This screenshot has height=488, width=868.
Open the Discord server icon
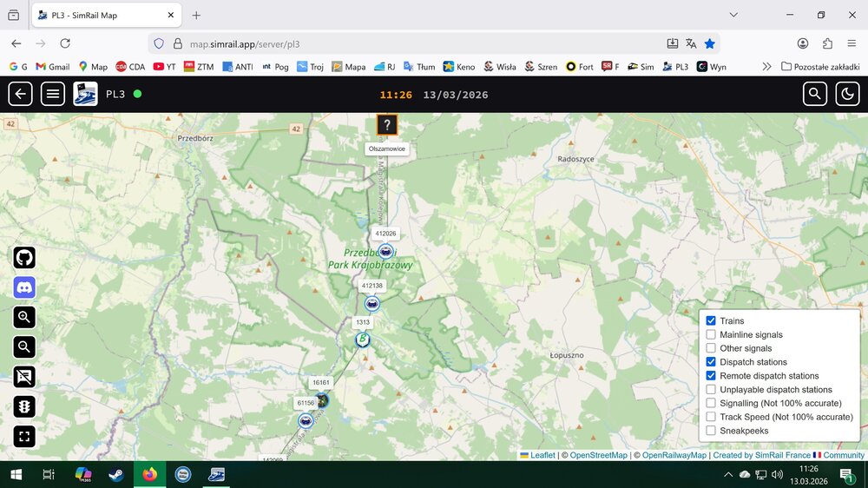pyautogui.click(x=24, y=288)
